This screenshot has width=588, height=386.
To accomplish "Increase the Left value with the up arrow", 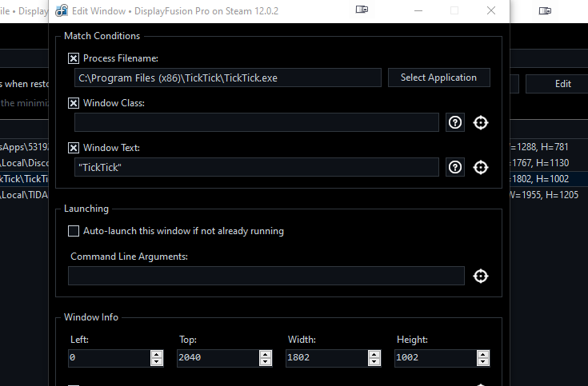I will pyautogui.click(x=157, y=354).
